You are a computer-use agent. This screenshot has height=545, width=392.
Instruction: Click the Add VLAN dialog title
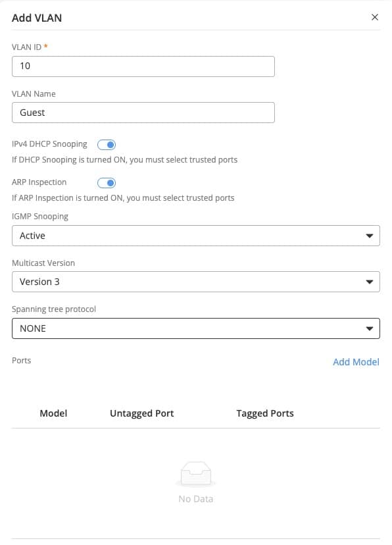(37, 18)
